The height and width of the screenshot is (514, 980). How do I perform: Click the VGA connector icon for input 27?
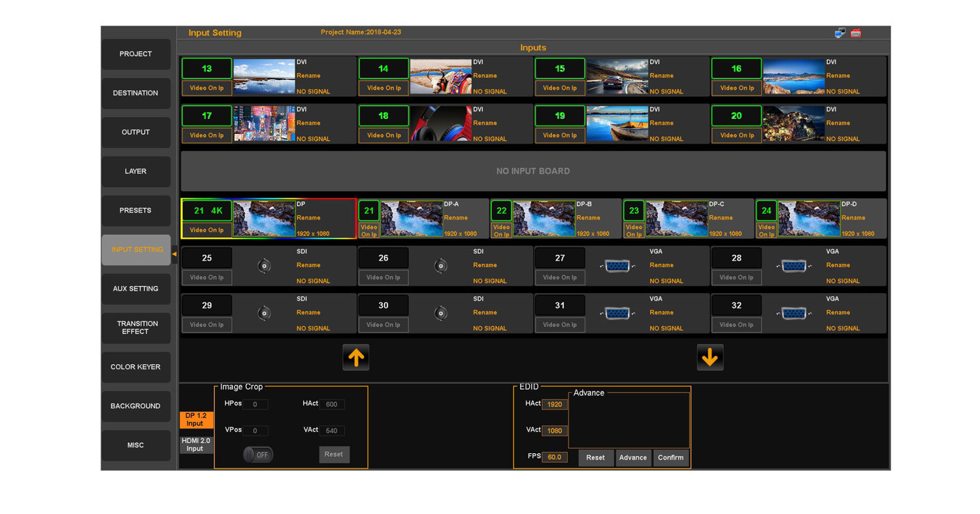617,266
